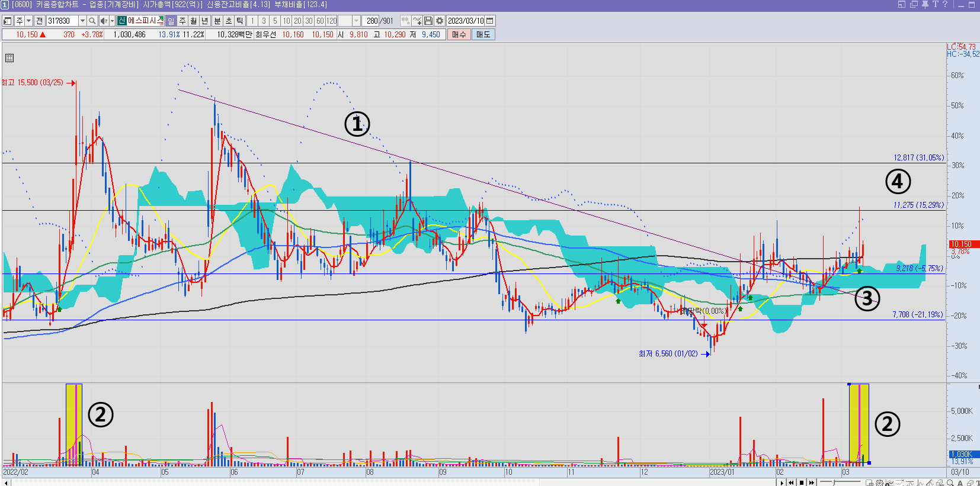
Task: Choose interval preset 120
Action: pos(332,21)
